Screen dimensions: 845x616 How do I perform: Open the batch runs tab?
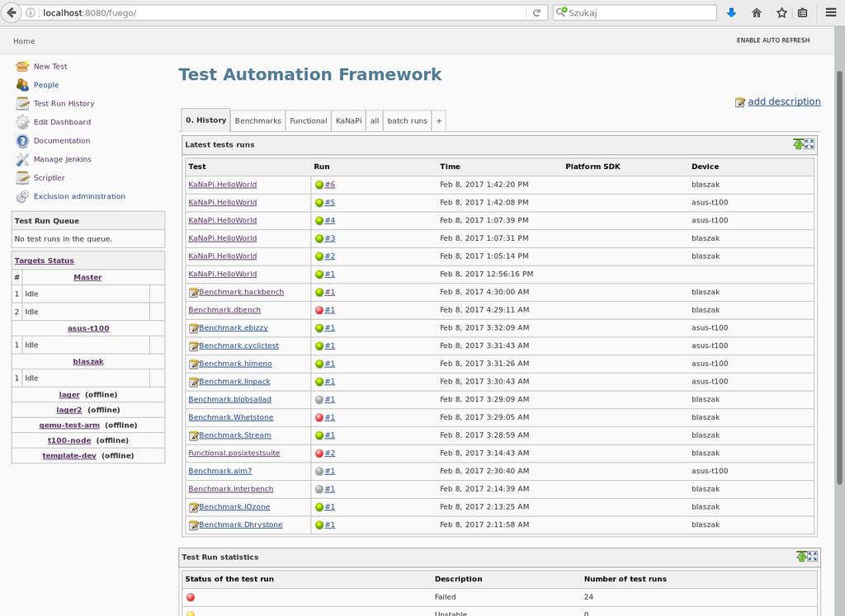coord(407,120)
